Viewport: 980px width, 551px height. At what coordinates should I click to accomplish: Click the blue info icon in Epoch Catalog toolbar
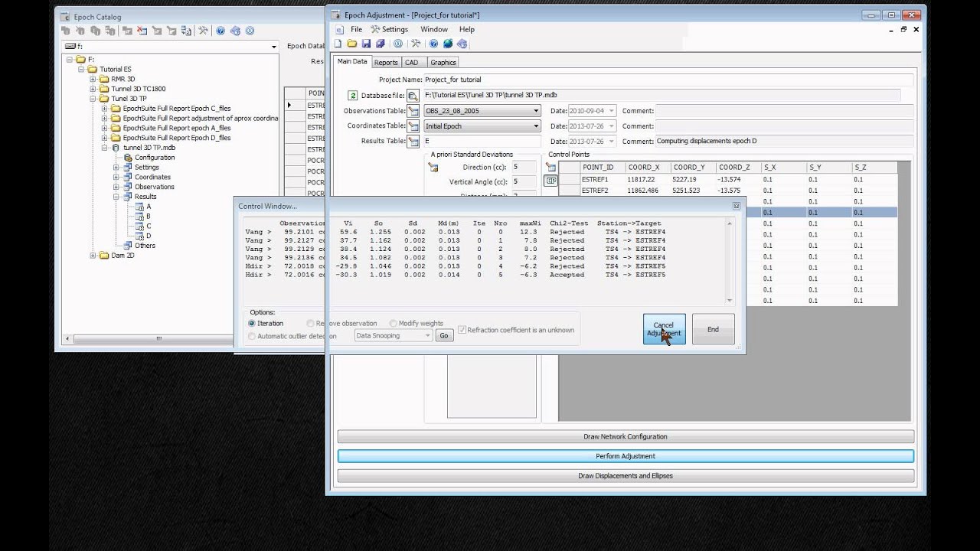pyautogui.click(x=250, y=31)
